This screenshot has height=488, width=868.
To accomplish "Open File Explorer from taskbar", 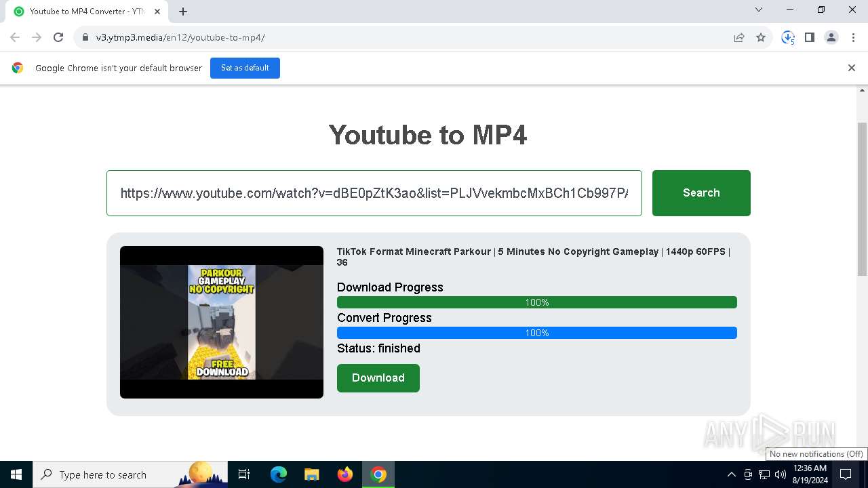I will [311, 474].
